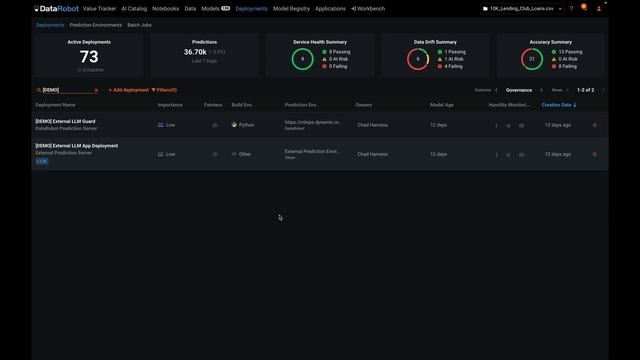Click Service Health donut chart
Viewport: 640px width, 360px height.
pos(302,59)
